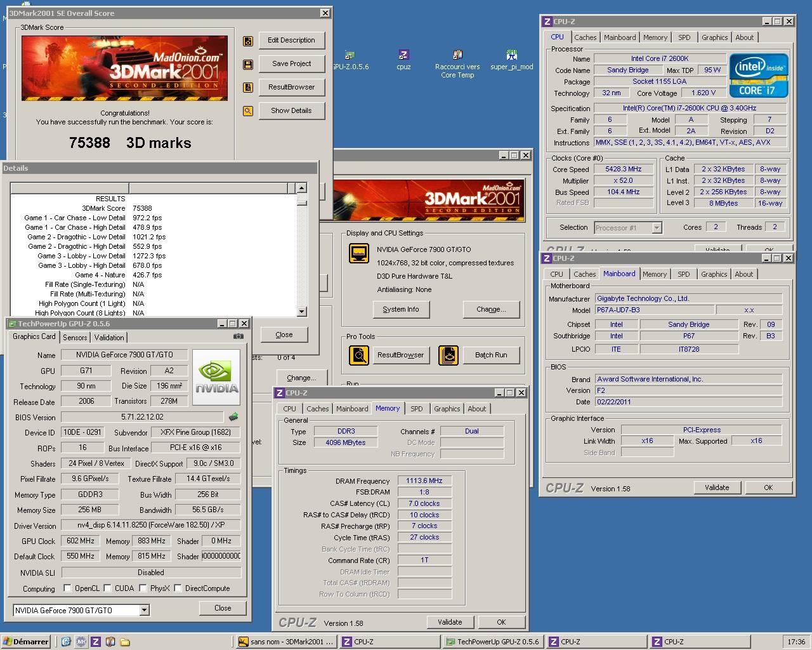Click Validate in the Memory CPU-Z window

coord(450,622)
